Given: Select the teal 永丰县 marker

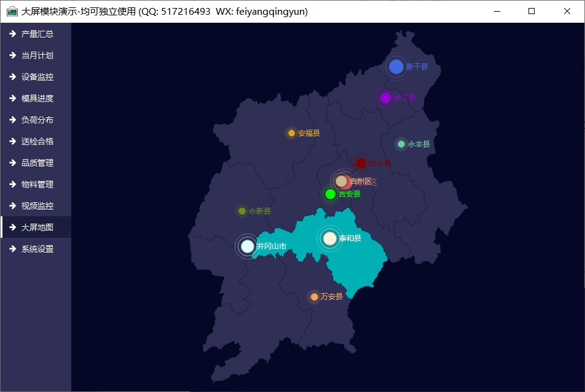Looking at the screenshot, I should click(401, 144).
